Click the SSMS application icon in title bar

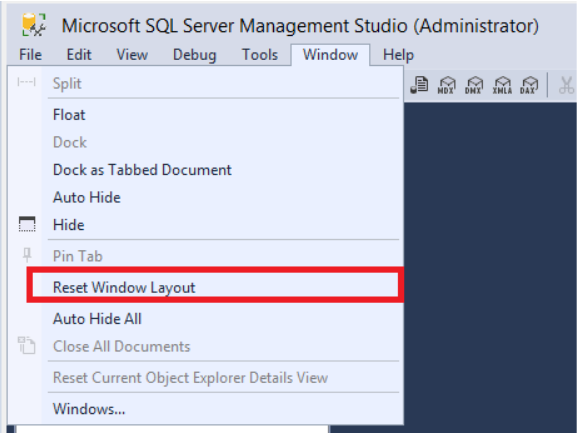pyautogui.click(x=34, y=25)
